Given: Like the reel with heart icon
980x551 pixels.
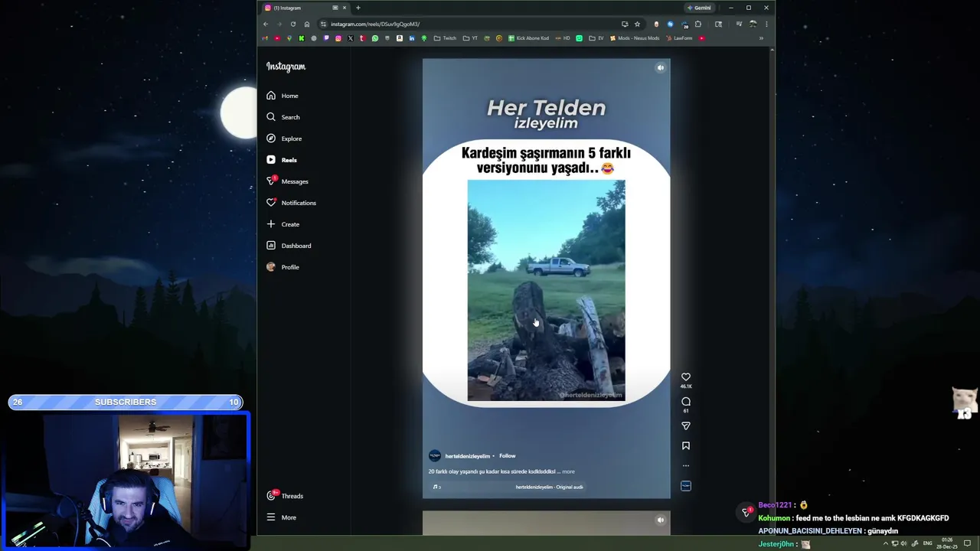Looking at the screenshot, I should pos(686,377).
